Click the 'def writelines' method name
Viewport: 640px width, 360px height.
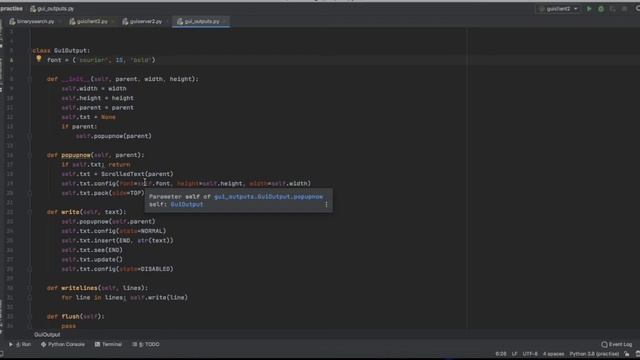pyautogui.click(x=80, y=288)
